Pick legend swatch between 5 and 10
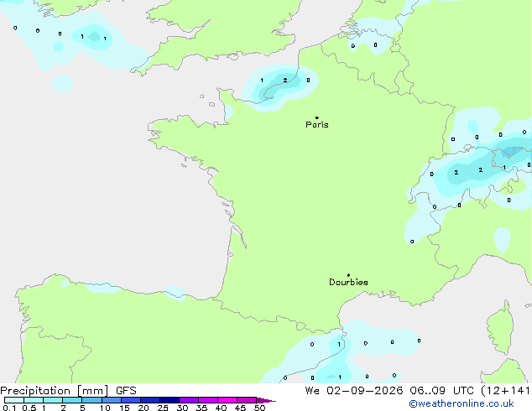Image resolution: width=532 pixels, height=411 pixels. [92, 400]
